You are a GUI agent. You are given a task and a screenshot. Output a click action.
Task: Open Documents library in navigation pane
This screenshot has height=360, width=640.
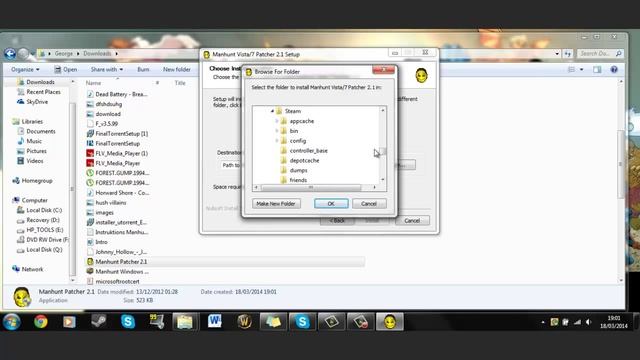[x=41, y=131]
